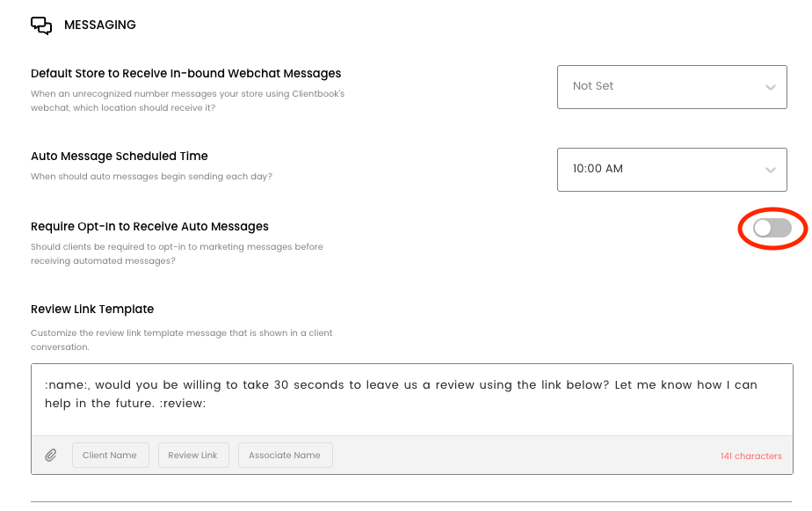Insert the Review Link placeholder button
The height and width of the screenshot is (511, 812).
[x=192, y=456]
